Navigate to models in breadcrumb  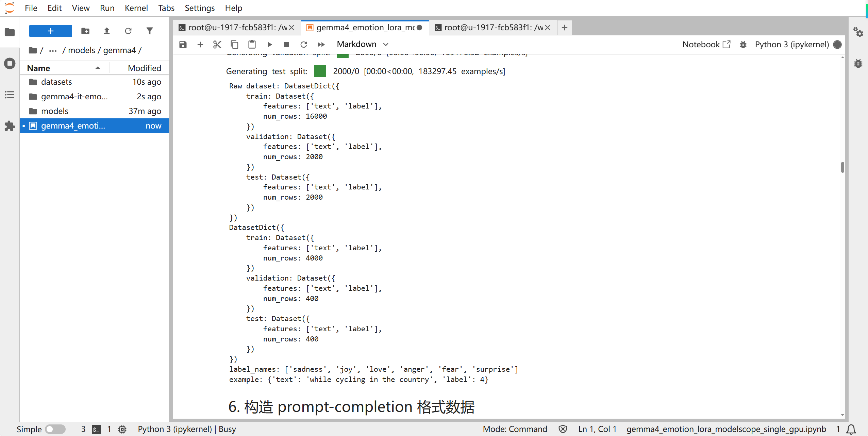point(82,50)
